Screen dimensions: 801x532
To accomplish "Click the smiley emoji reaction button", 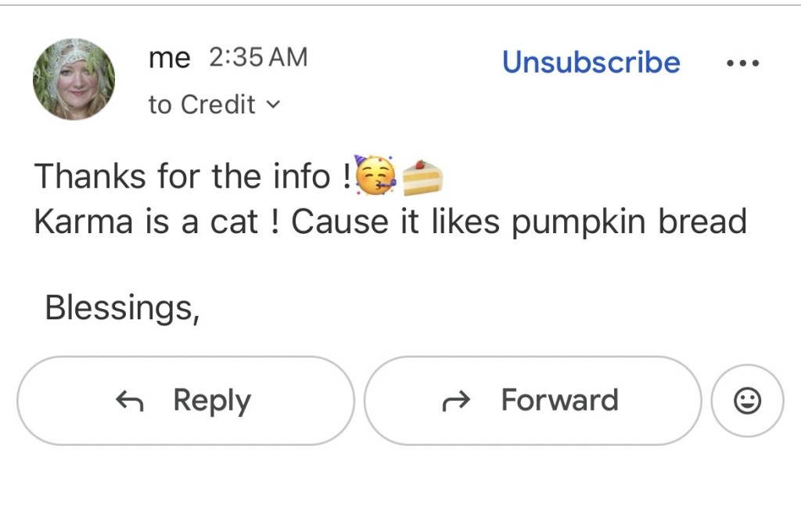I will (x=747, y=401).
